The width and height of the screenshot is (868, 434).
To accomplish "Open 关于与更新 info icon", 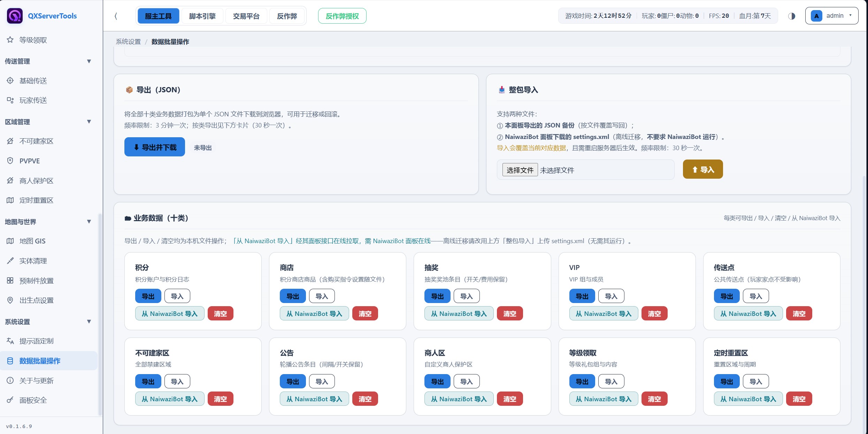I will pyautogui.click(x=10, y=380).
